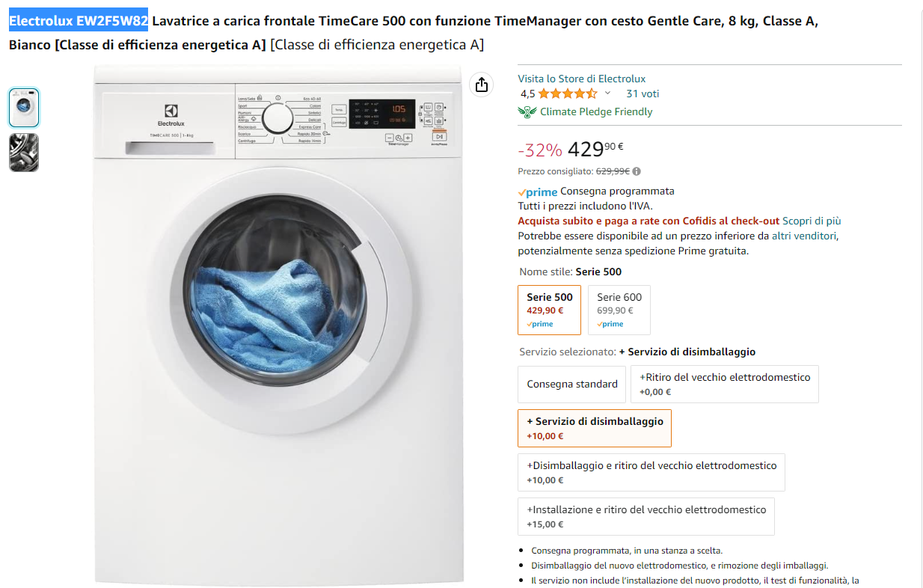The height and width of the screenshot is (588, 923).
Task: Click the Climate Pledge Friendly leaf icon
Action: [527, 112]
